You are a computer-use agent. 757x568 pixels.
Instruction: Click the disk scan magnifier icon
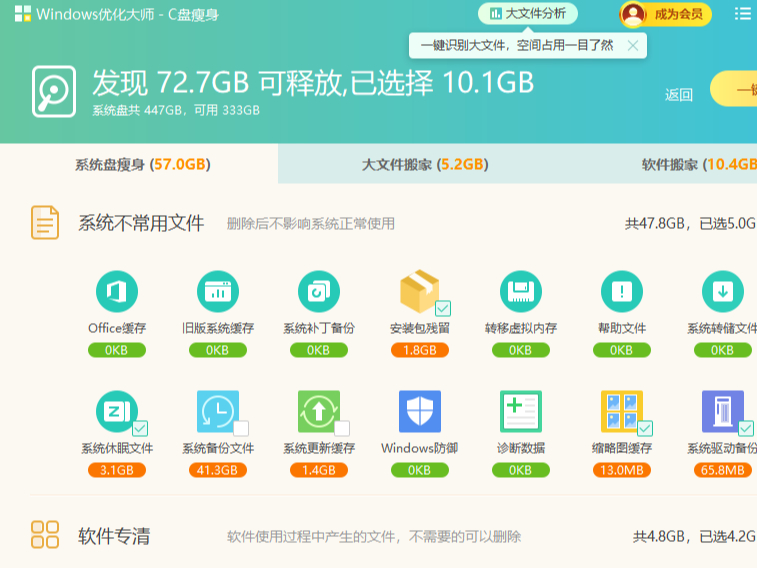[54, 92]
